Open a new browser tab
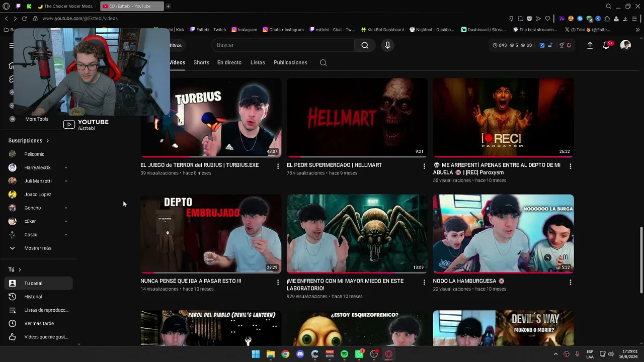 (x=168, y=6)
